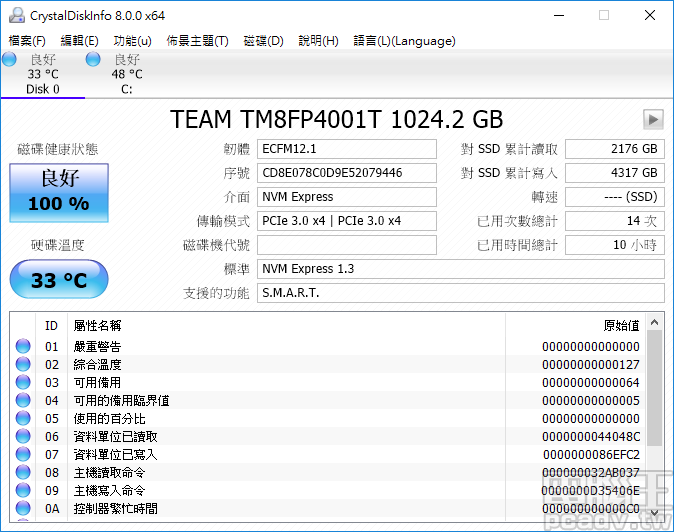Viewport: 674px width, 532px height.
Task: Click the scroll down arrow of attribute list
Action: [655, 512]
